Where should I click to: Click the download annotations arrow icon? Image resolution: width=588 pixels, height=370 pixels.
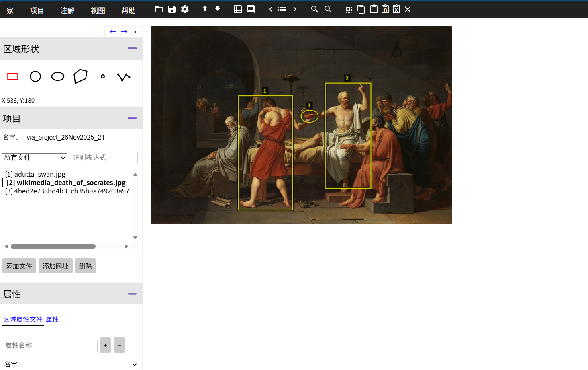tap(218, 9)
